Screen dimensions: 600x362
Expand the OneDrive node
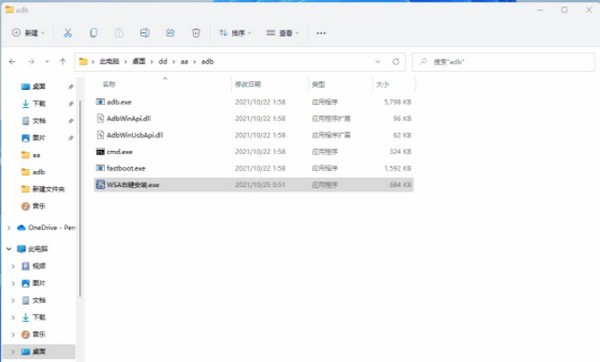coord(9,228)
